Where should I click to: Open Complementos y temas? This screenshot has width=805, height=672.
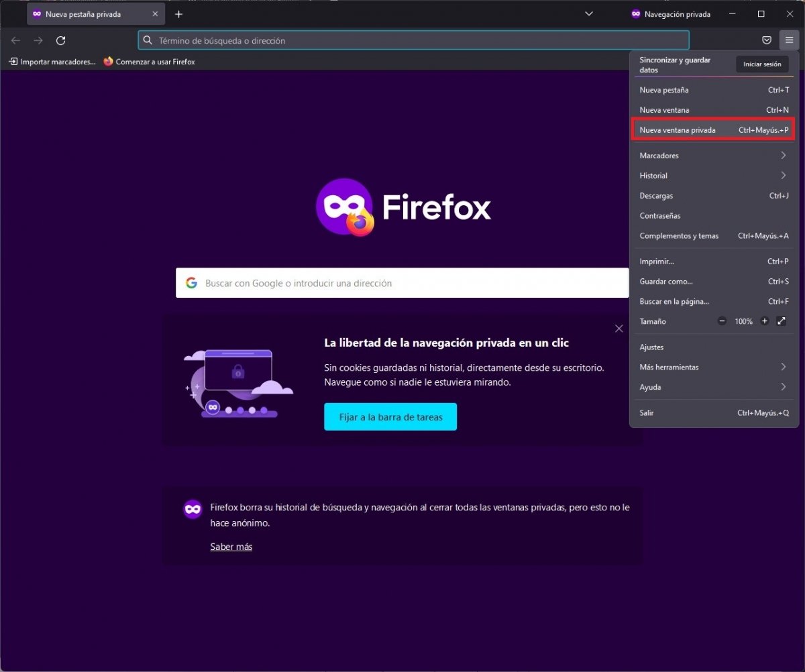point(714,236)
